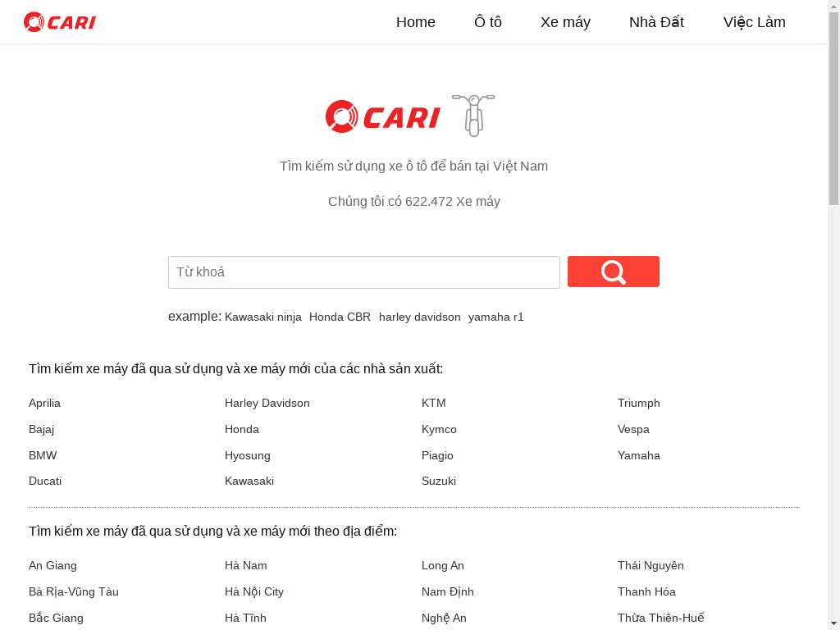Go to the Ô tô section

click(x=487, y=22)
